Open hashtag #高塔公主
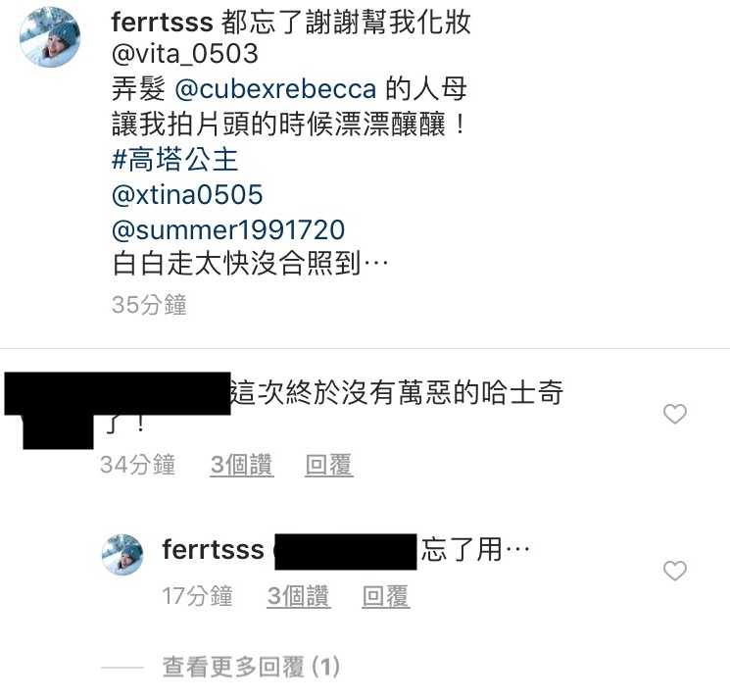Image resolution: width=730 pixels, height=700 pixels. coord(175,159)
